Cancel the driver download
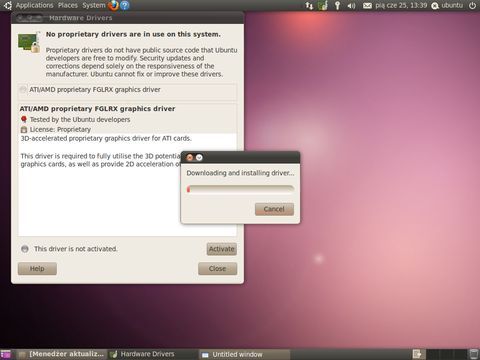 (274, 209)
